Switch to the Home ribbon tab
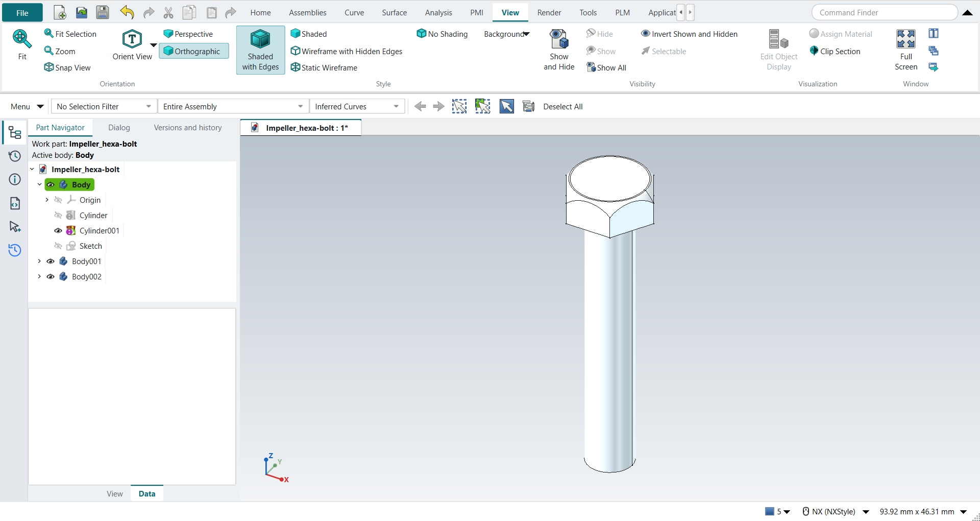Image resolution: width=980 pixels, height=521 pixels. (x=260, y=12)
